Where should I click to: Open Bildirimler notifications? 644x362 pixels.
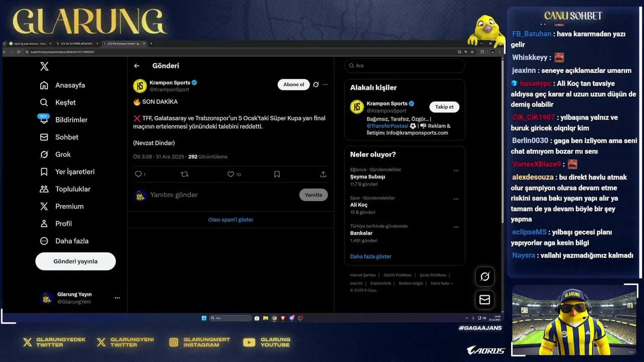64,120
